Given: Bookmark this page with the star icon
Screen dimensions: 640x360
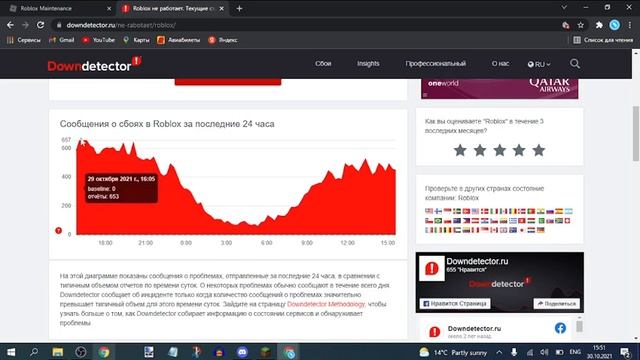Looking at the screenshot, I should (581, 25).
